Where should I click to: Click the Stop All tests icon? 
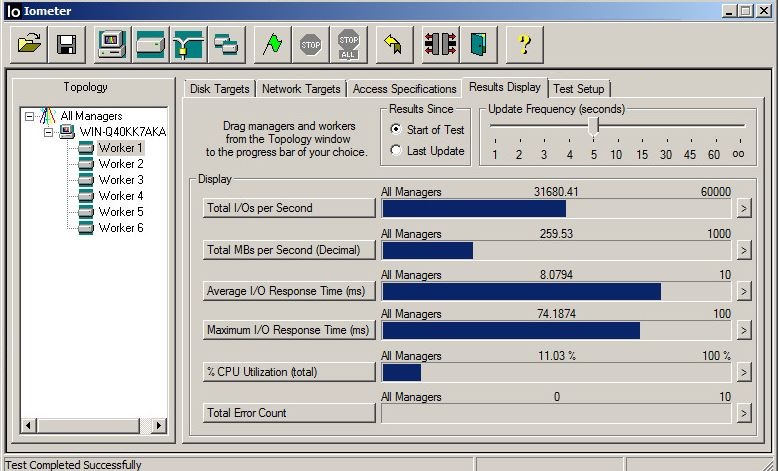348,45
